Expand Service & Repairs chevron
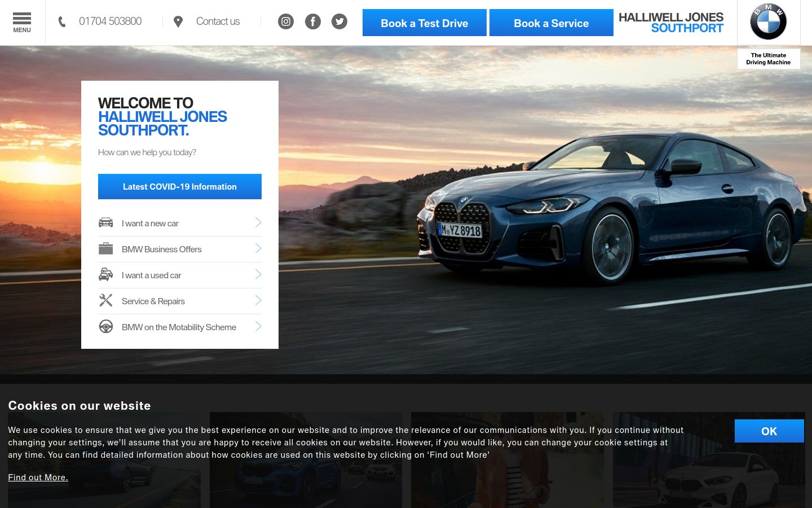Viewport: 812px width, 508px height. tap(258, 300)
